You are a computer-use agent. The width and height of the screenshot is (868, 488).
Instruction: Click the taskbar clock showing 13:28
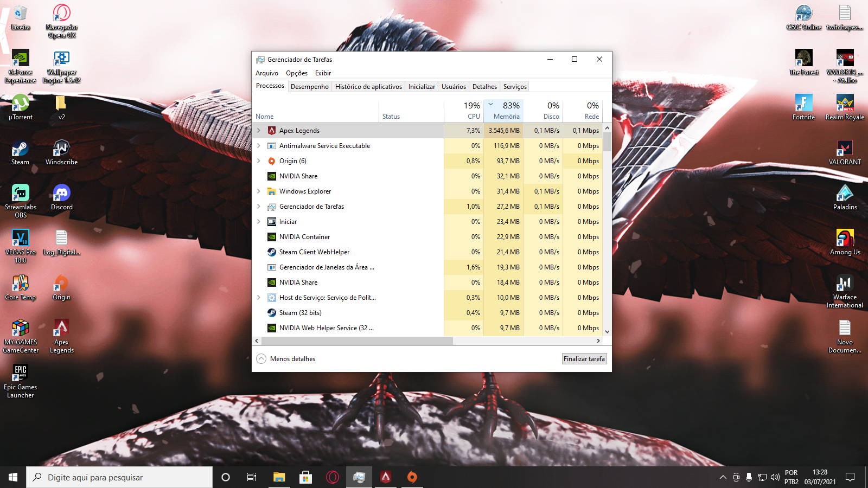point(820,477)
